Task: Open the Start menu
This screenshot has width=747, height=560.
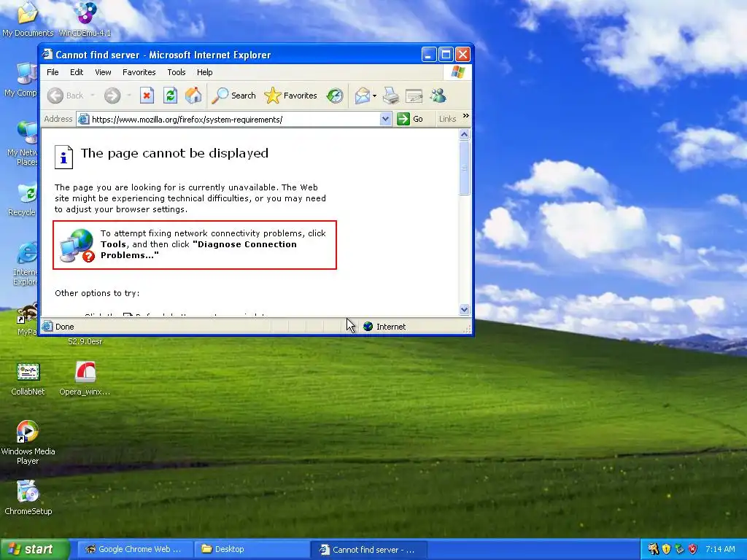Action: pos(35,550)
